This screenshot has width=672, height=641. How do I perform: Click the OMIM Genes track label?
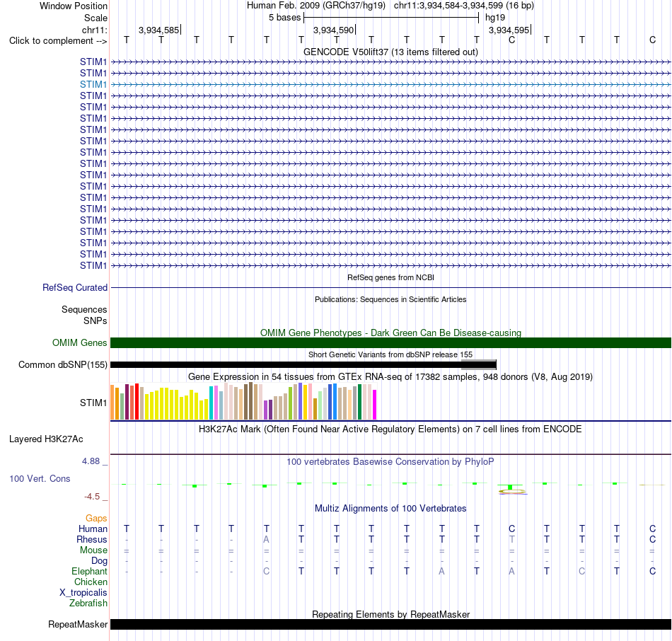coord(79,342)
